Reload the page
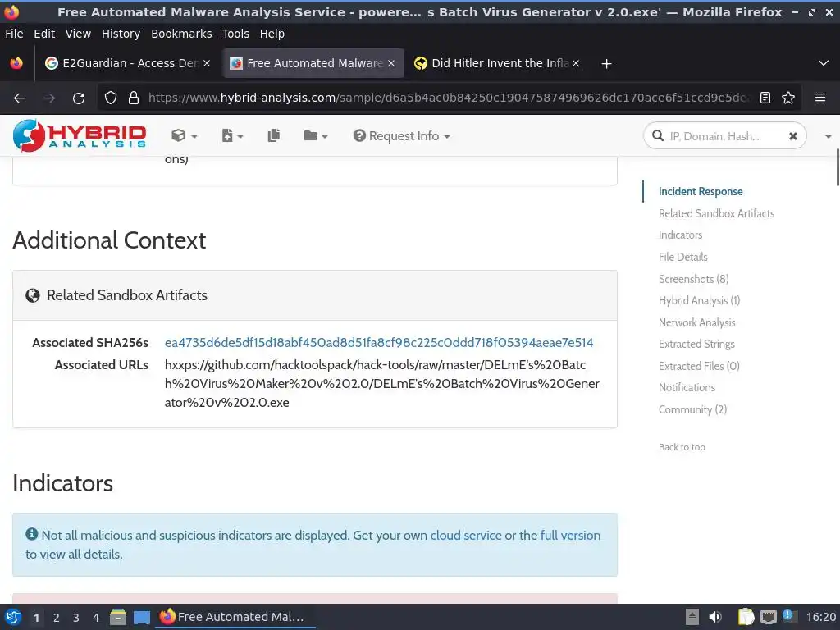Screen dimensions: 840x630 point(79,98)
